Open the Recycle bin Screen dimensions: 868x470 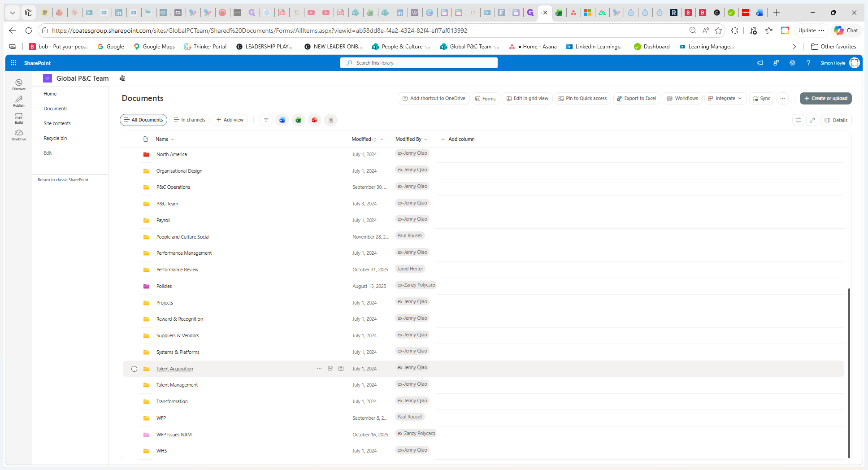pyautogui.click(x=55, y=139)
